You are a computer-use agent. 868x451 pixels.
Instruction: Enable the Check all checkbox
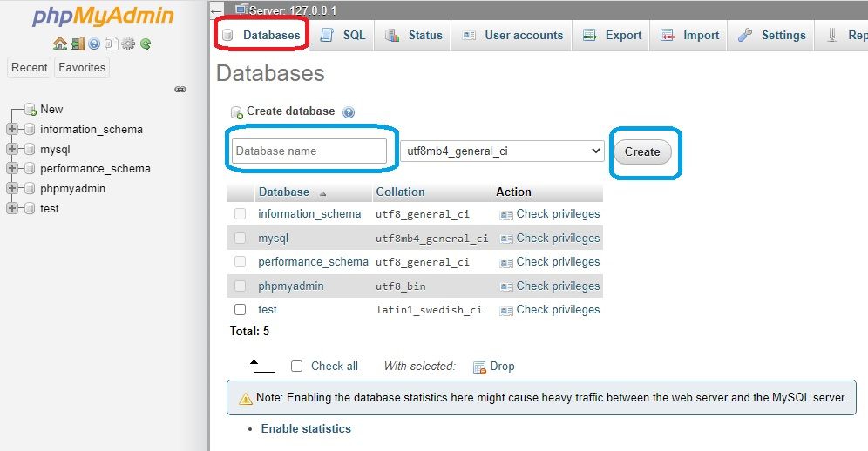click(x=296, y=367)
